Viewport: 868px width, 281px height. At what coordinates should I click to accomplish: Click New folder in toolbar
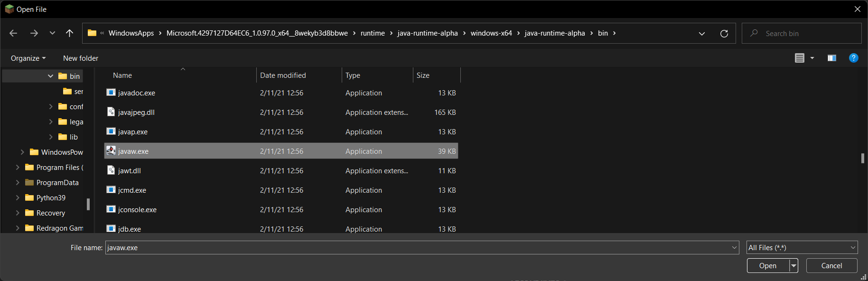[81, 58]
